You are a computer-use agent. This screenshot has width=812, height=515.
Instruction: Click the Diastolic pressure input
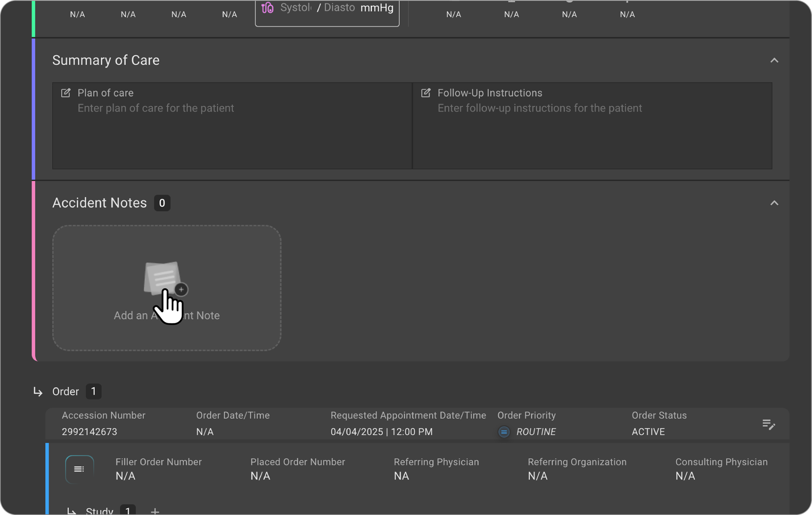(x=339, y=7)
